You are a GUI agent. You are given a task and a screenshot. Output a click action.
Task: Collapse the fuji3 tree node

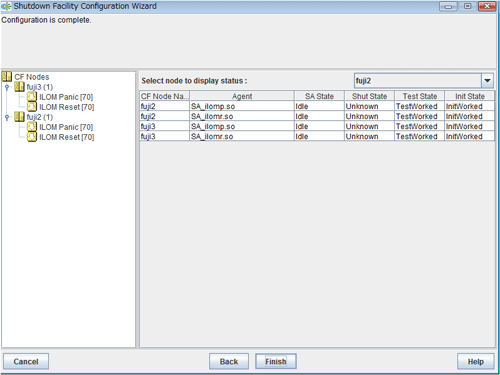[7, 87]
